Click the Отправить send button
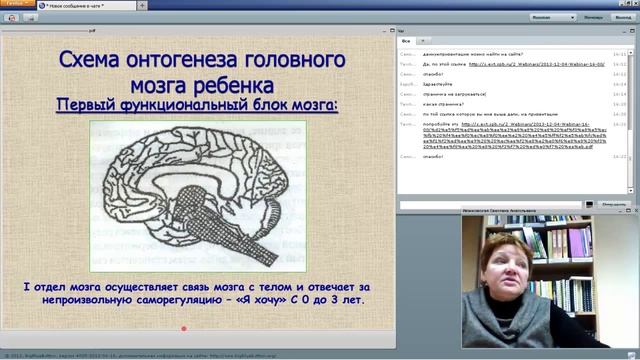640x360 pixels. (613, 204)
